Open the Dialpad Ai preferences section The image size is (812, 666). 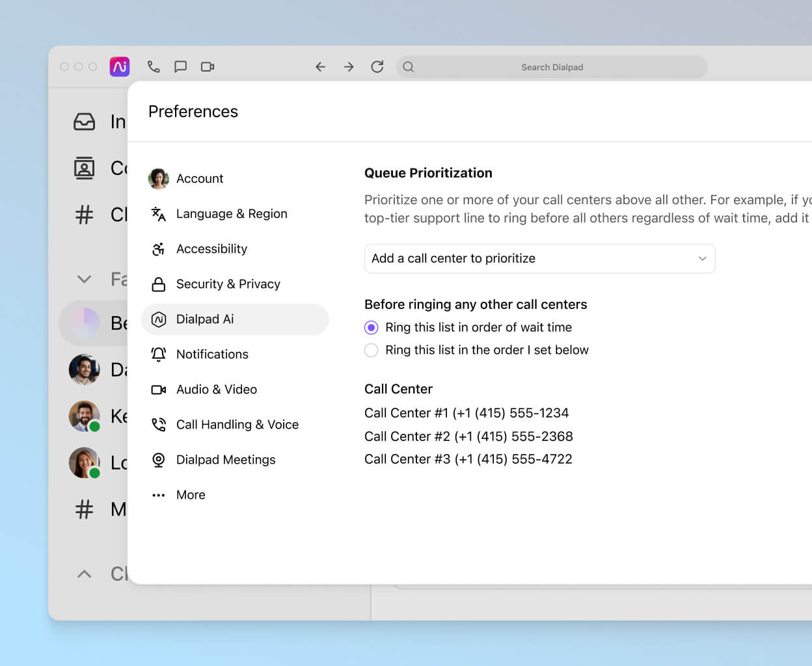pos(204,319)
